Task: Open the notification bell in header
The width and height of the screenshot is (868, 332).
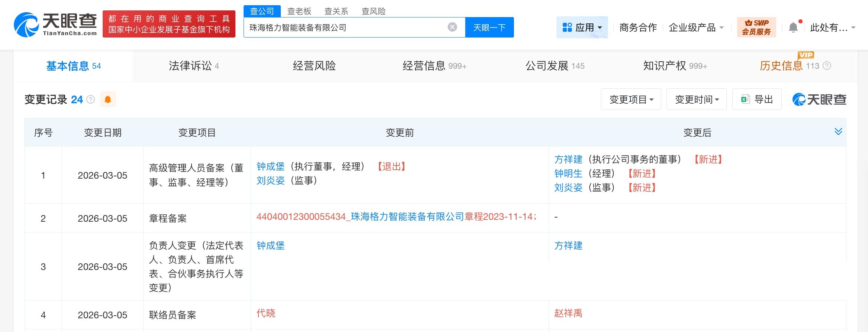Action: (793, 27)
